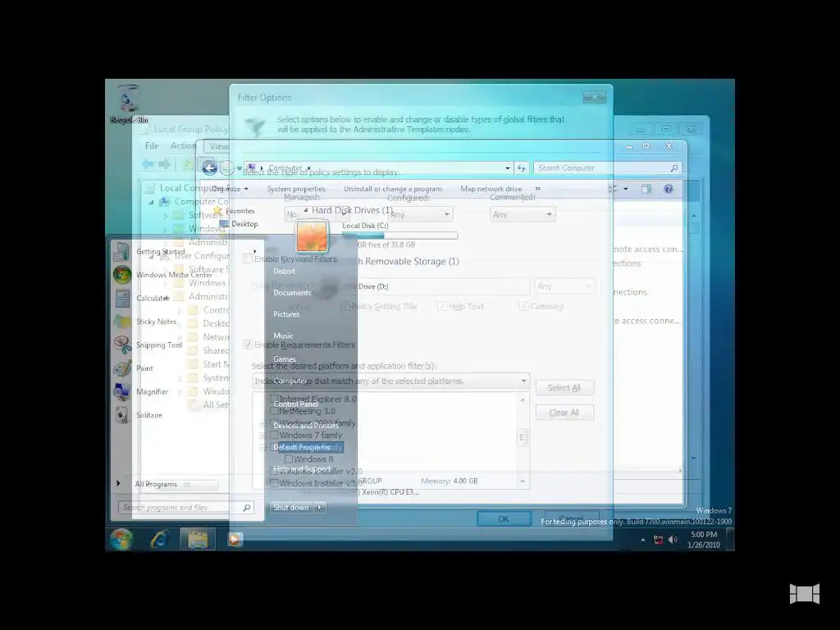The height and width of the screenshot is (630, 840).
Task: Open Internet Explorer from the taskbar
Action: point(160,539)
